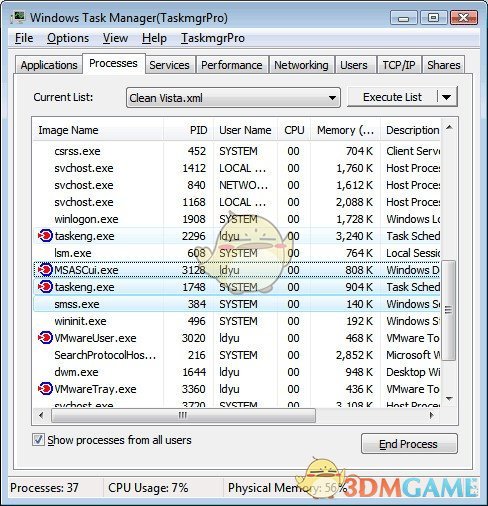Sort by CPU column header

[294, 130]
